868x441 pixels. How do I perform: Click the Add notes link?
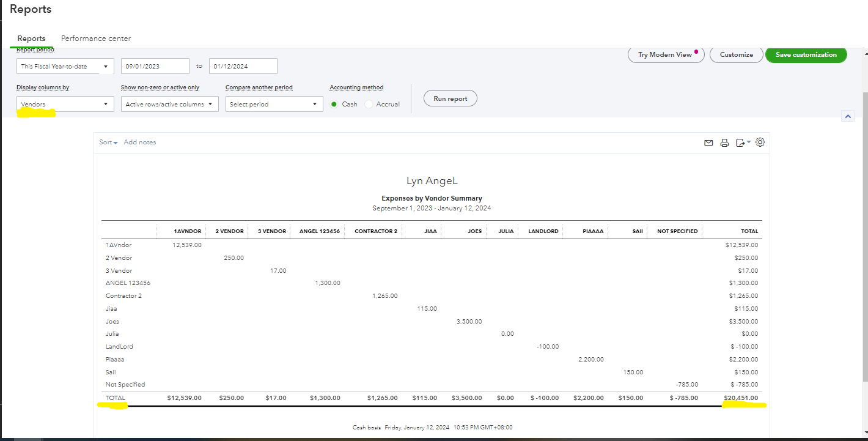pos(140,143)
